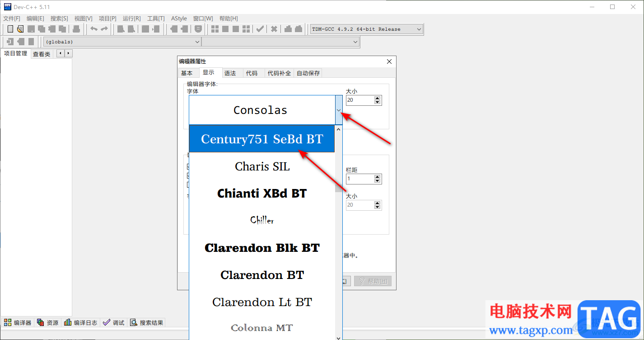The image size is (644, 340).
Task: Click the 编译日志 chart icon at bottom
Action: (68, 322)
